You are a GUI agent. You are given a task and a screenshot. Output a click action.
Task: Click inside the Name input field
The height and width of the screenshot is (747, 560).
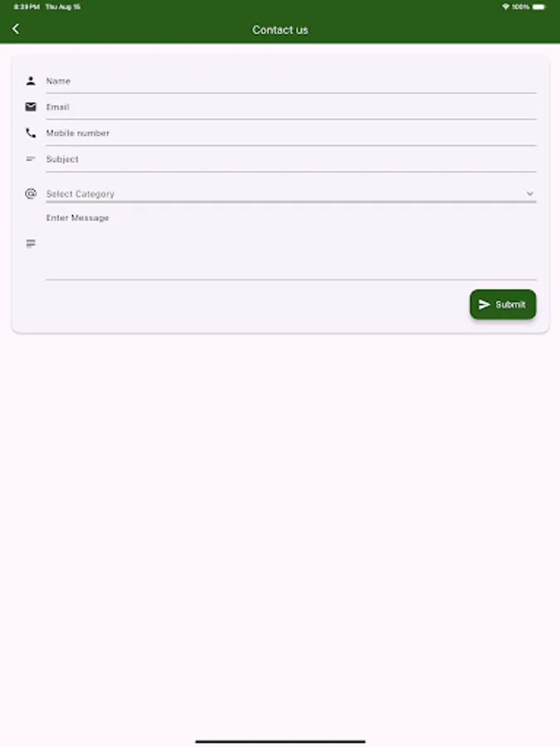(290, 81)
